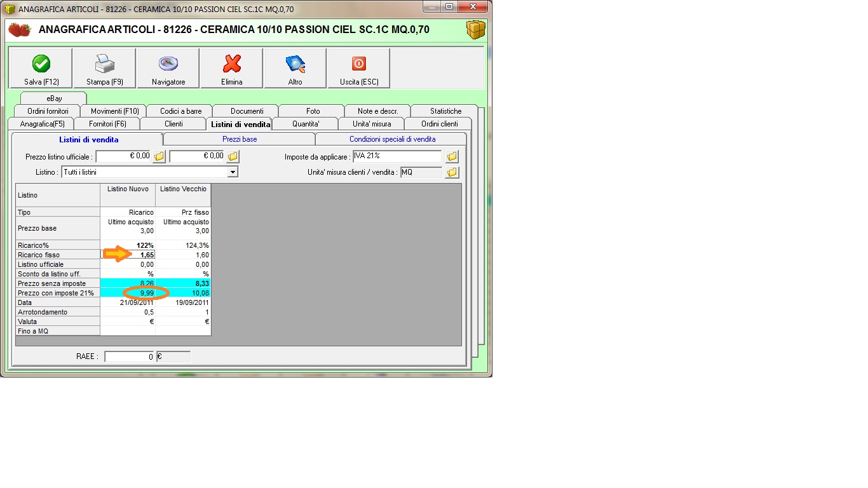Screen dimensions: 868x488
Task: Open Condizioni speciali di vendita sub-tab
Action: pyautogui.click(x=392, y=139)
